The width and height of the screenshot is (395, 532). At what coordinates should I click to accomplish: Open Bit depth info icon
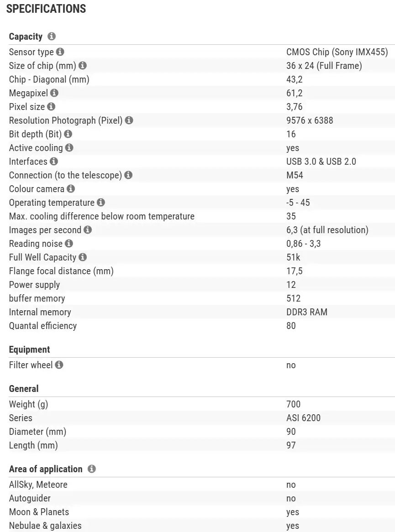(x=68, y=134)
